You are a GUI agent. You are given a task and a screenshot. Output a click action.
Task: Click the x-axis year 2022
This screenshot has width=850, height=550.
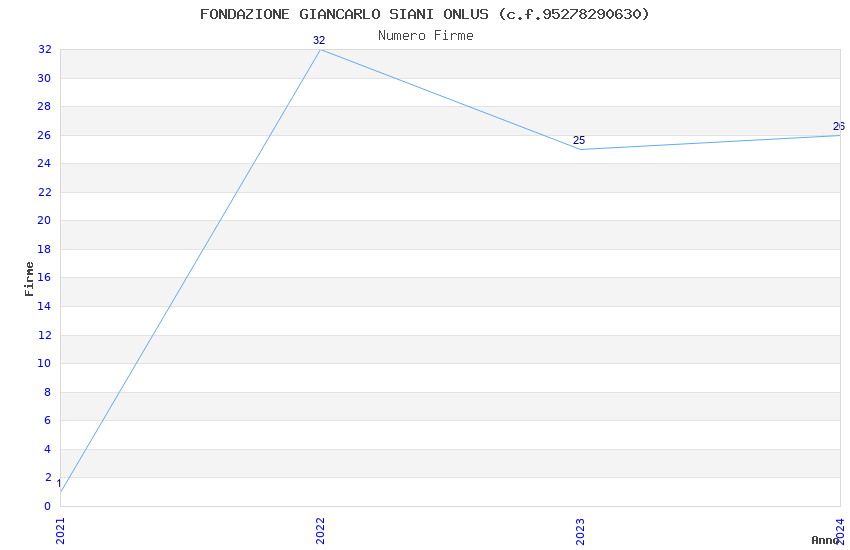click(x=320, y=531)
